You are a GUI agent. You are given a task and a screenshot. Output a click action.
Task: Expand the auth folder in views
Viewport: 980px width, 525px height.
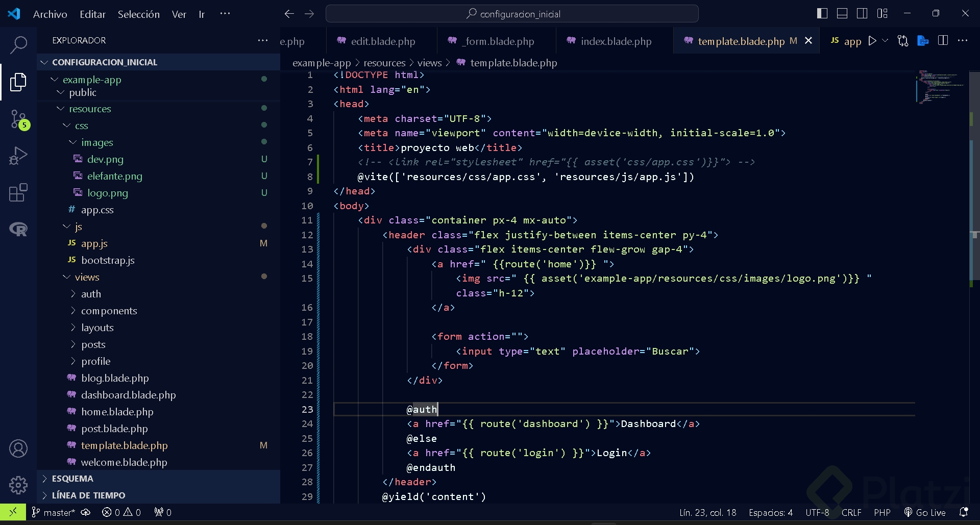[x=91, y=294]
